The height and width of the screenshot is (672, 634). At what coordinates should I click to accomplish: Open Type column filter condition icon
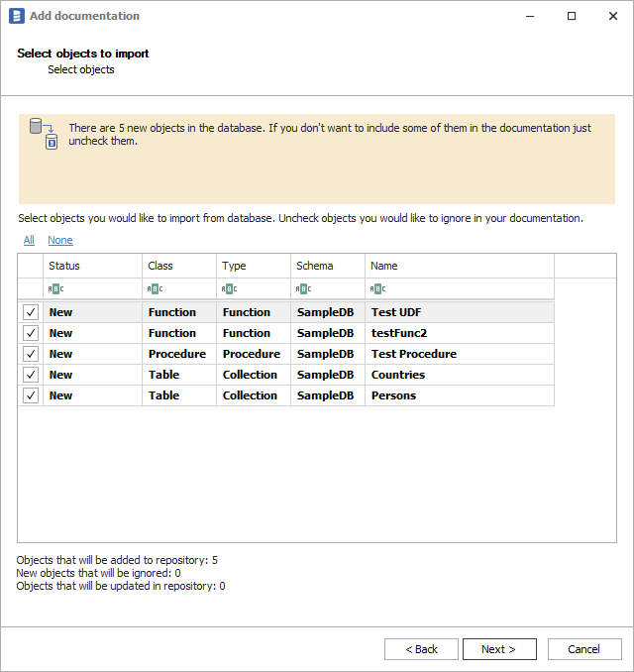click(x=229, y=289)
